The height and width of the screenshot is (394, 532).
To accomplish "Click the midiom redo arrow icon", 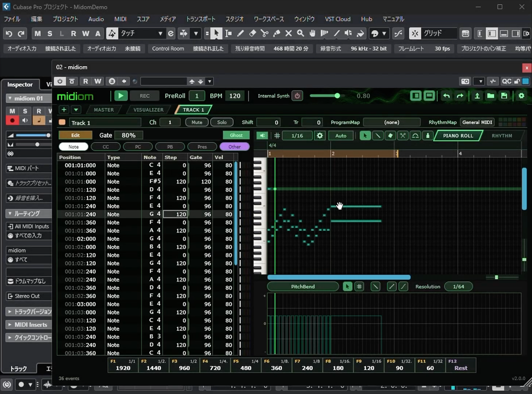I will click(x=460, y=96).
